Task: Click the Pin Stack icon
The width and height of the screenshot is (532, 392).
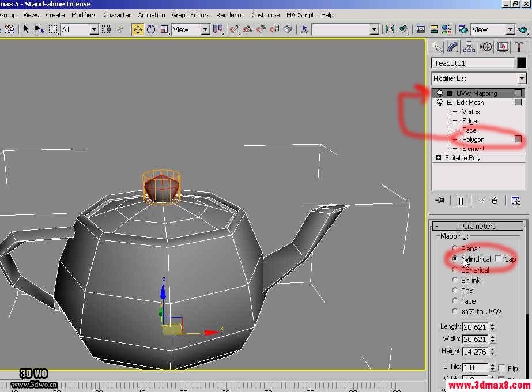Action: (x=440, y=201)
